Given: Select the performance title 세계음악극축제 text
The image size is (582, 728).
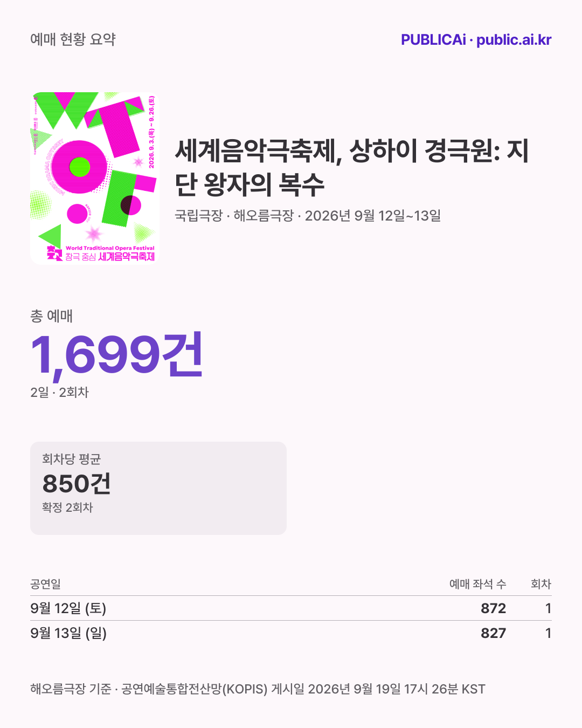Looking at the screenshot, I should coord(351,167).
